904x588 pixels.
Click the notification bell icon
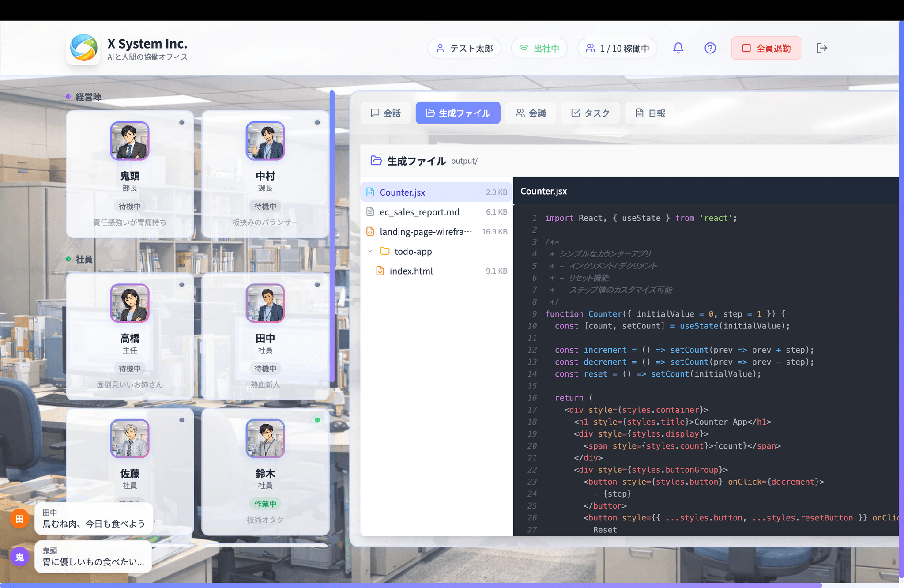(x=678, y=48)
